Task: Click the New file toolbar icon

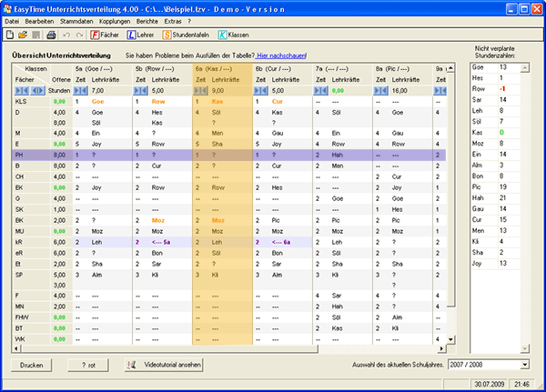Action: 10,35
